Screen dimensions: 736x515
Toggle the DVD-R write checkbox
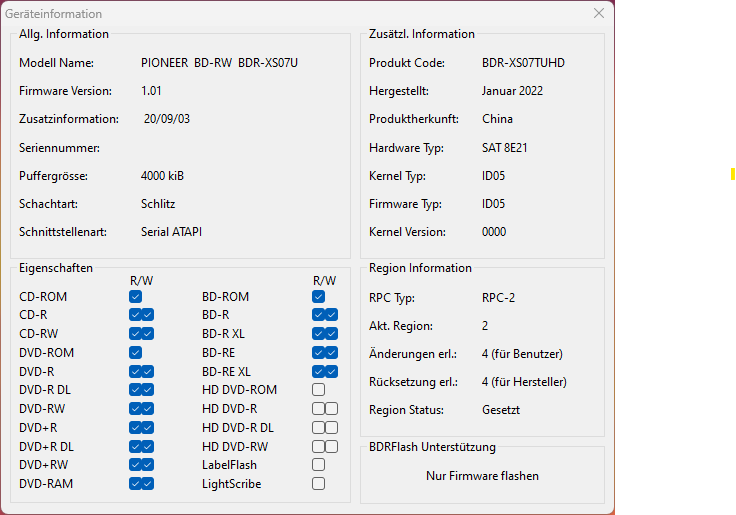coord(148,372)
